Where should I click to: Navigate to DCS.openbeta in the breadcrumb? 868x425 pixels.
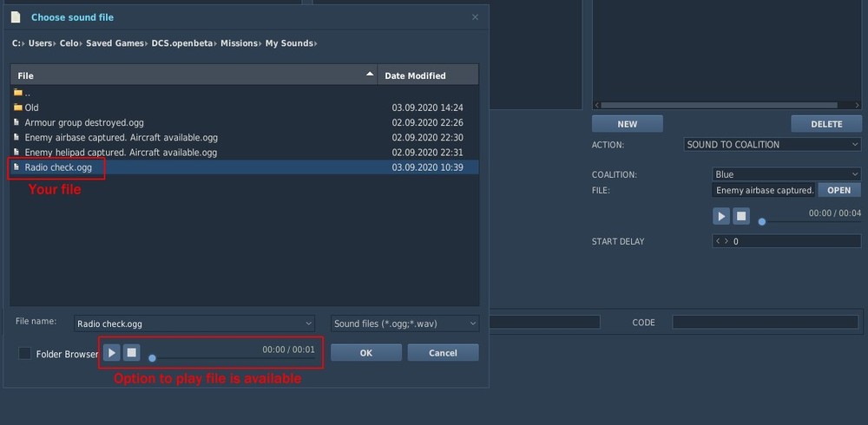pos(182,43)
